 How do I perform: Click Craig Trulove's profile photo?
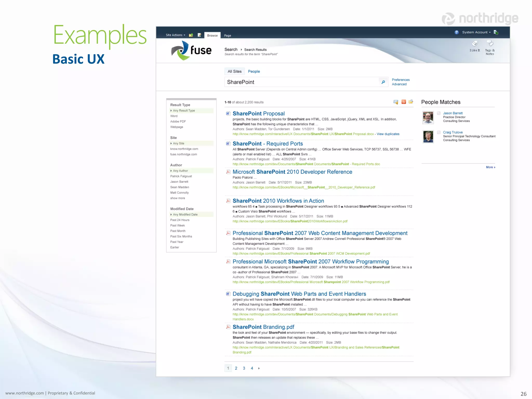[x=428, y=137]
